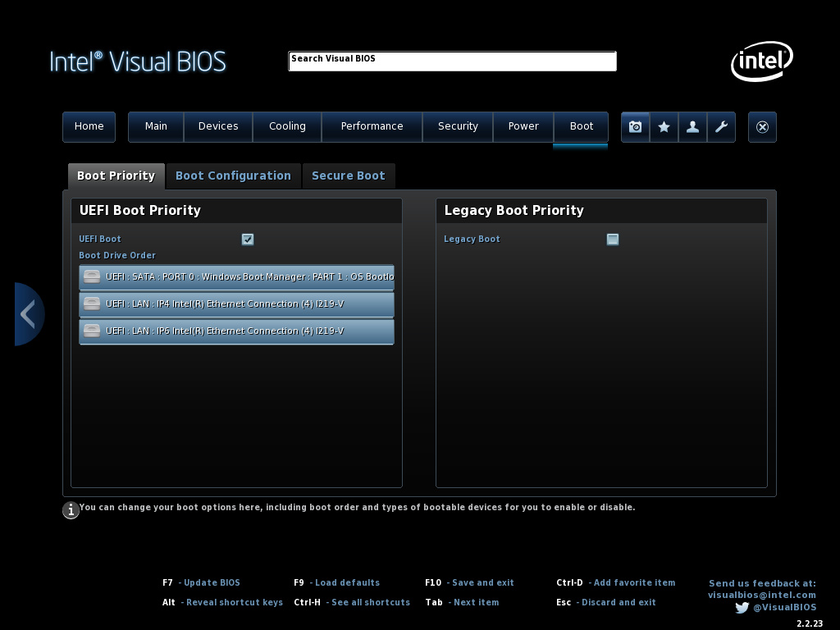Click drive icon of Windows Boot Manager entry
Viewport: 840px width, 630px height.
[92, 276]
